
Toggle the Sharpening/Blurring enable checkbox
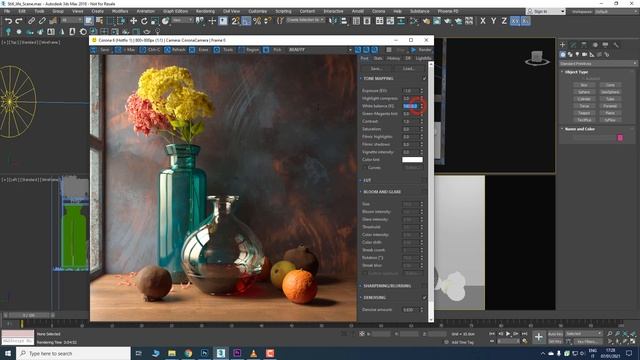[424, 286]
